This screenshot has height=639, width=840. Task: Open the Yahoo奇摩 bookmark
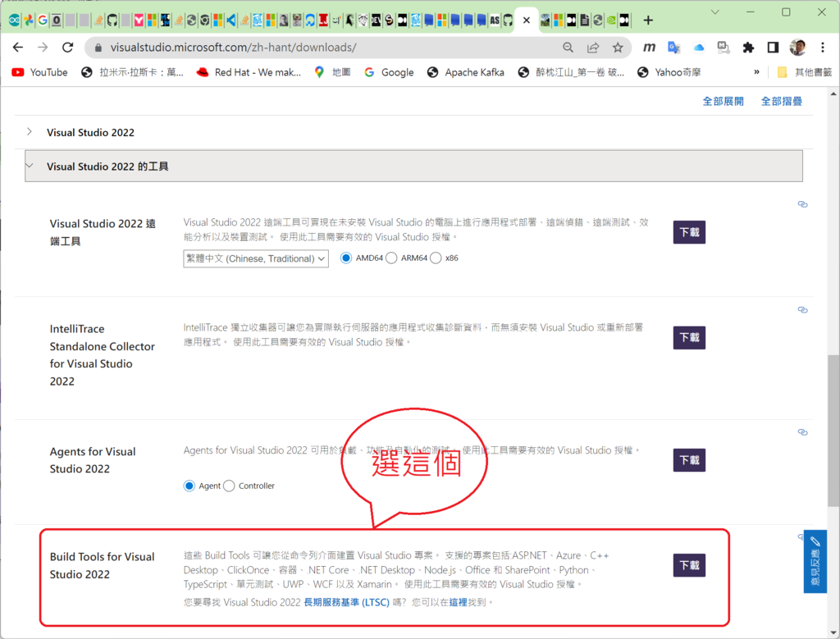(669, 72)
